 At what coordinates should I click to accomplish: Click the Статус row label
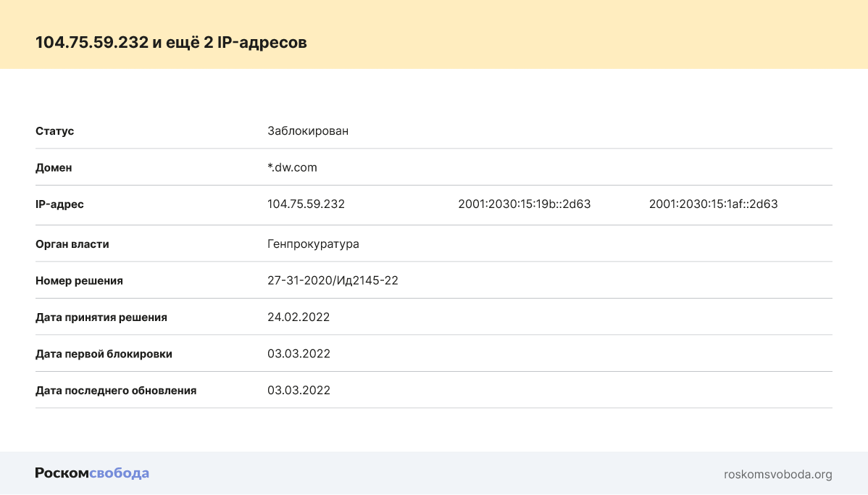tap(55, 131)
